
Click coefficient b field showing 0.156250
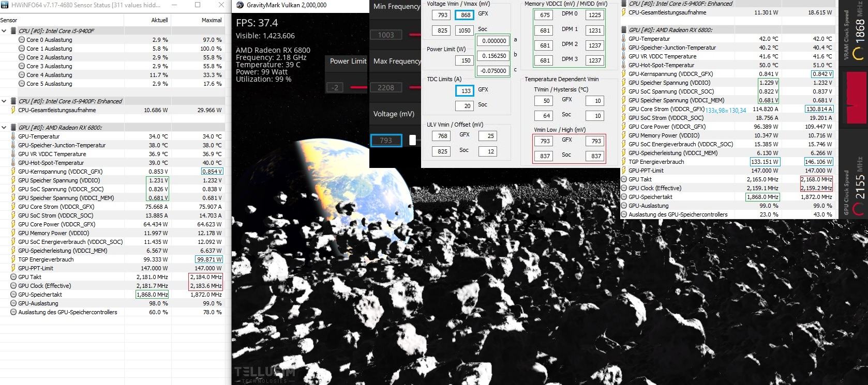493,56
